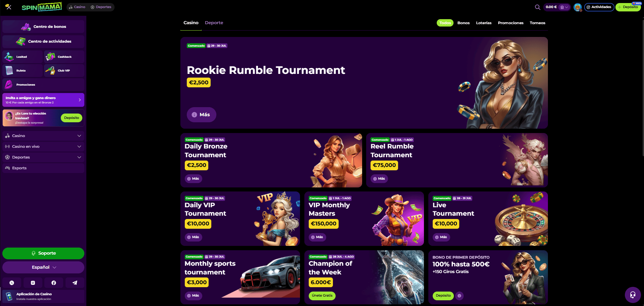Open the Telegram social icon
The height and width of the screenshot is (306, 644).
pos(75,283)
